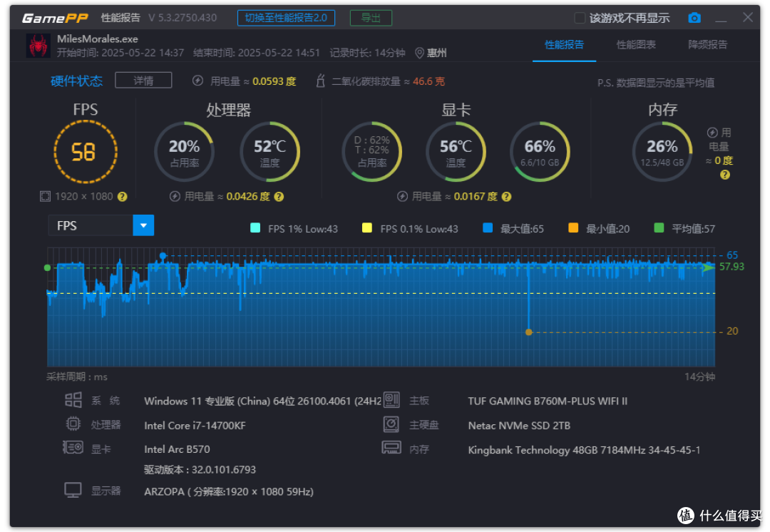The image size is (770, 532).
Task: Click the power icon beside GPU 用电量 0.0167 度
Action: tap(402, 197)
